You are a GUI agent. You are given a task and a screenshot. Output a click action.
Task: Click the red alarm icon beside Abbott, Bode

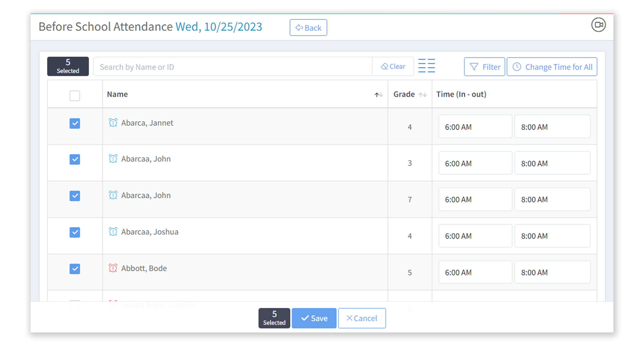point(113,268)
